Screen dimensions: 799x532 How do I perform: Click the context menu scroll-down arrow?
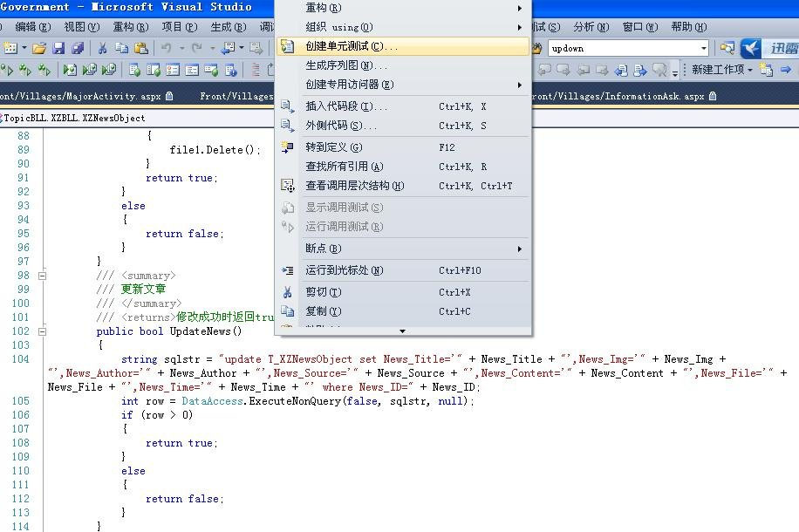403,331
